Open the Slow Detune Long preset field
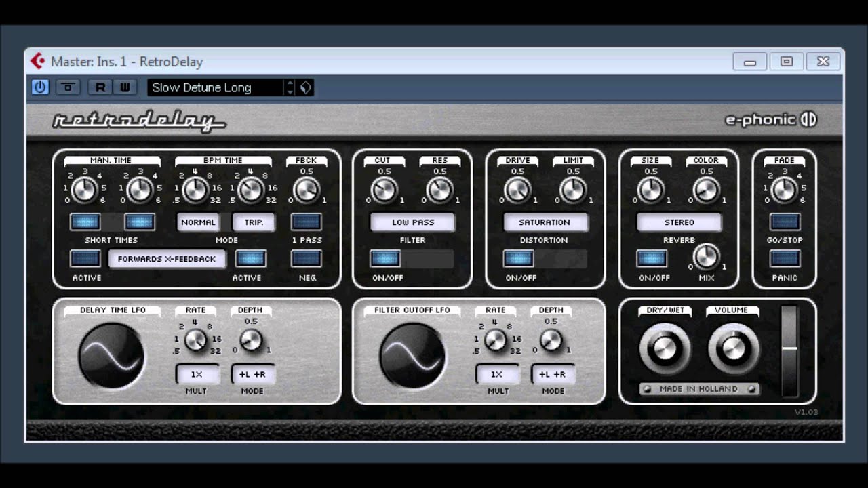Image resolution: width=868 pixels, height=488 pixels. [216, 87]
